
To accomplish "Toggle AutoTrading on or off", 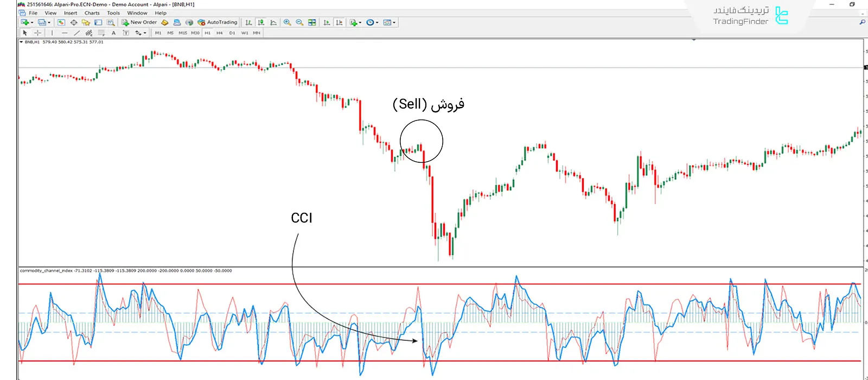I will pyautogui.click(x=218, y=22).
